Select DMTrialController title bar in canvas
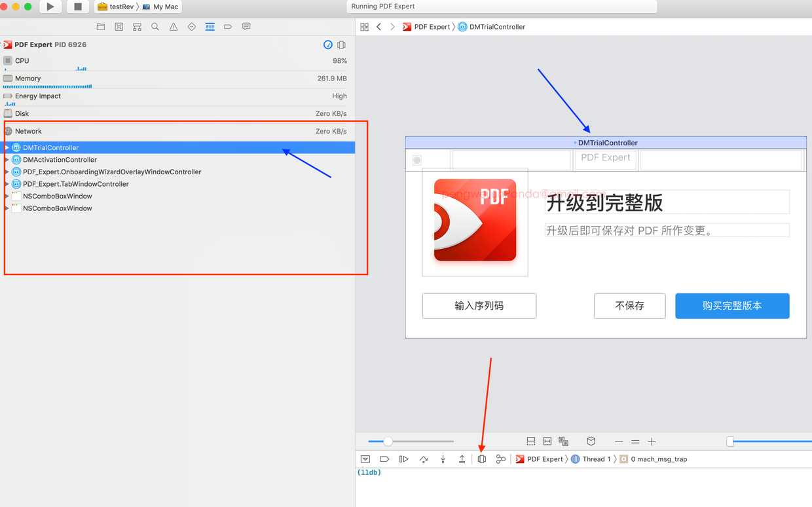 tap(606, 143)
